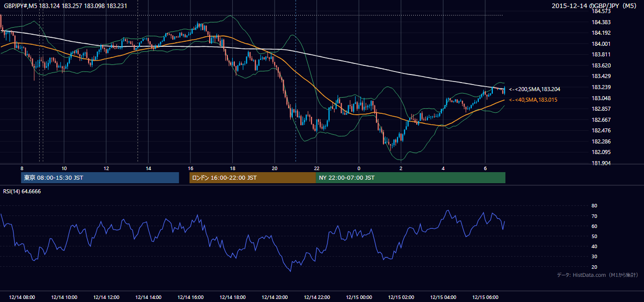
Task: Click hour 12 on the price chart axis
Action: 106,168
